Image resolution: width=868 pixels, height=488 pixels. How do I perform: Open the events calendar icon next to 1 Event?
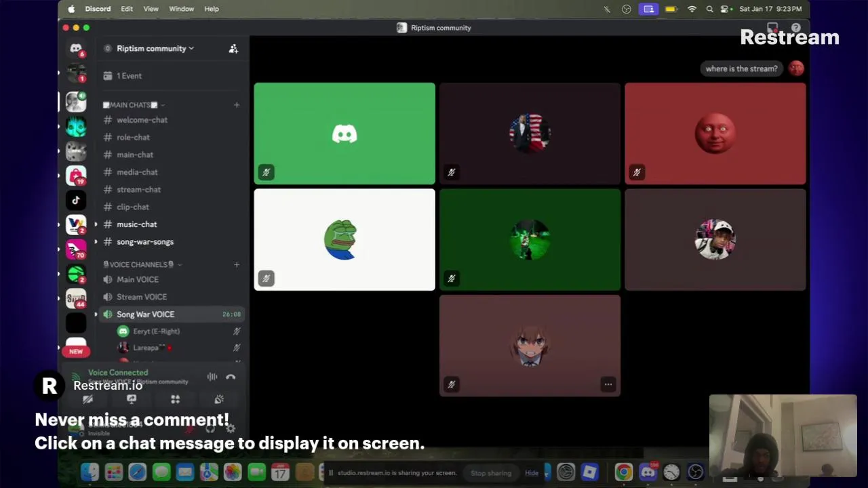tap(108, 76)
